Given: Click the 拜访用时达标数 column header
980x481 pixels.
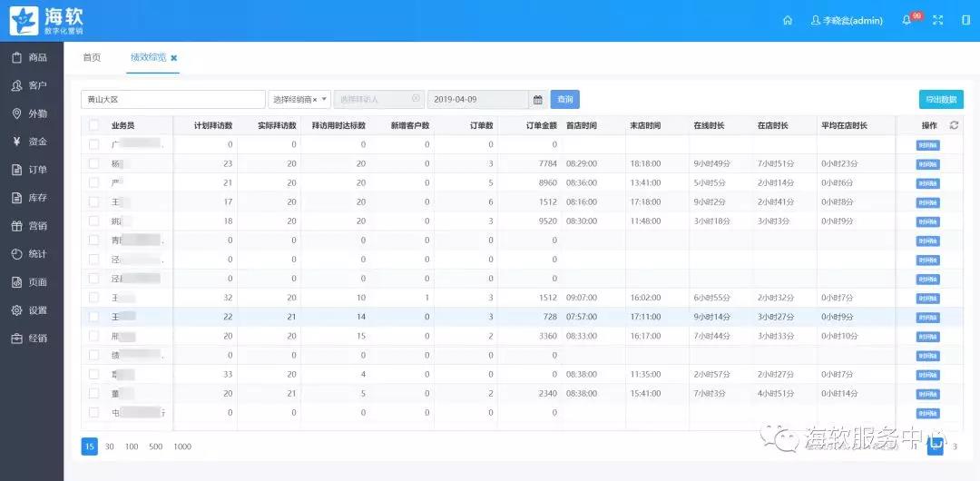Looking at the screenshot, I should [x=338, y=126].
